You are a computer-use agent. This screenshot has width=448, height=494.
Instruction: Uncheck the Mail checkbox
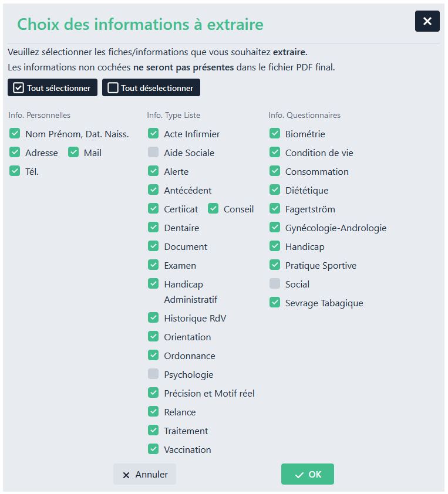point(73,153)
